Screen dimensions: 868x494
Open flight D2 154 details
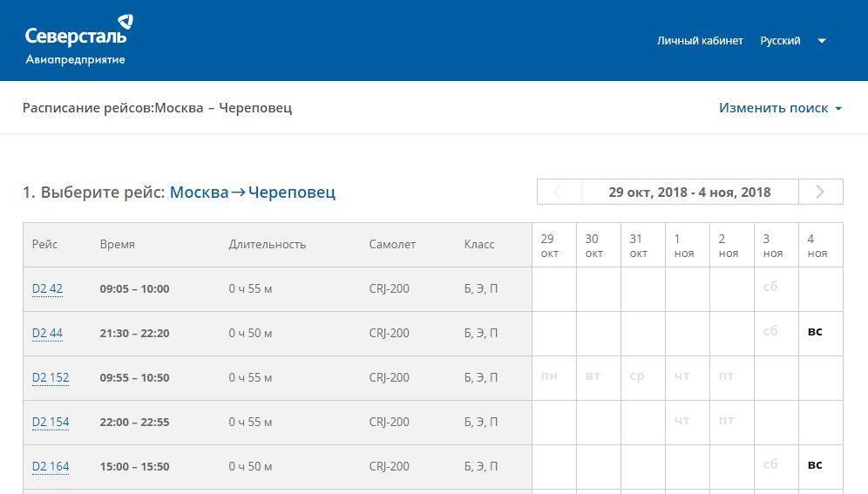51,422
